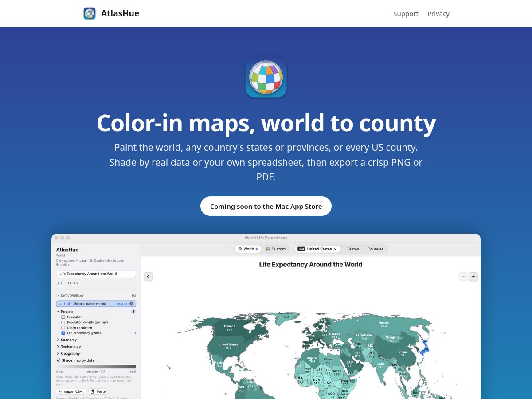Toggle Shade map by data checkmark
The image size is (532, 399).
(58, 360)
